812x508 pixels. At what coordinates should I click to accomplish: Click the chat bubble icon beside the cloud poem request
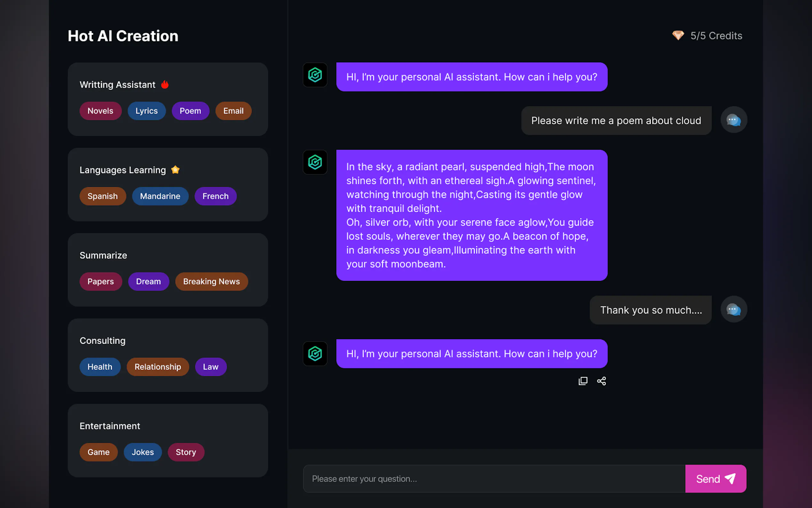[733, 120]
